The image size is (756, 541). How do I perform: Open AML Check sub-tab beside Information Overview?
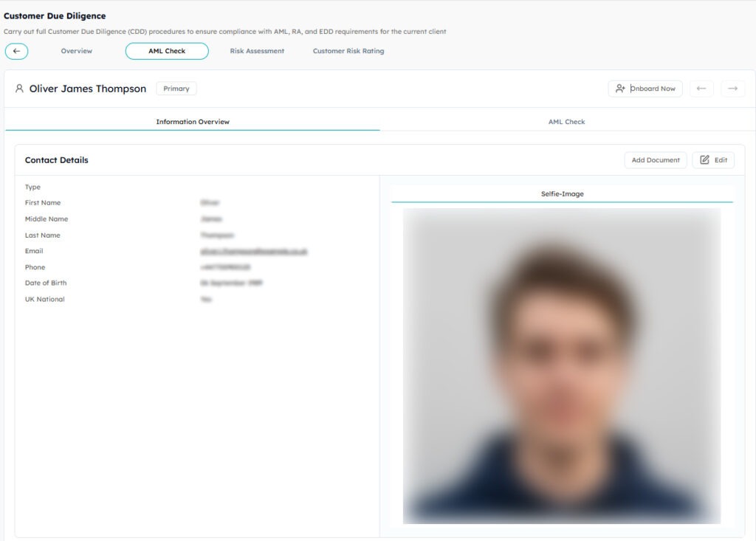(566, 122)
